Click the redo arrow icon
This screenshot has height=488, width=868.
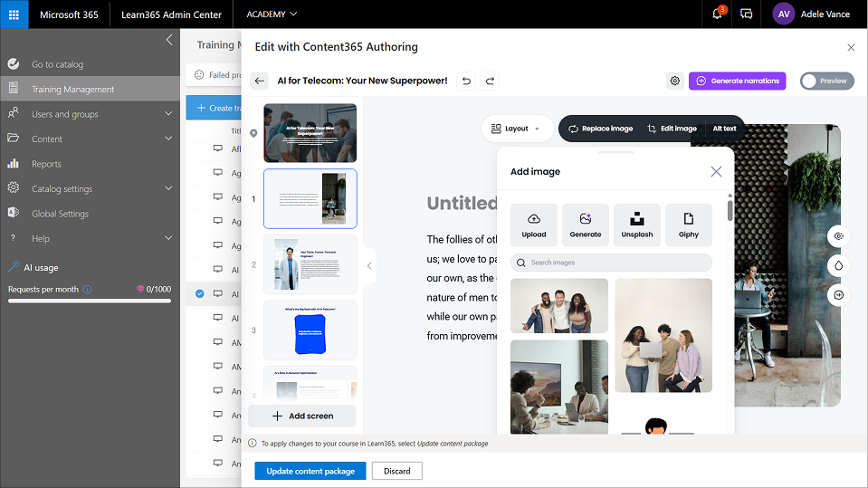click(490, 81)
